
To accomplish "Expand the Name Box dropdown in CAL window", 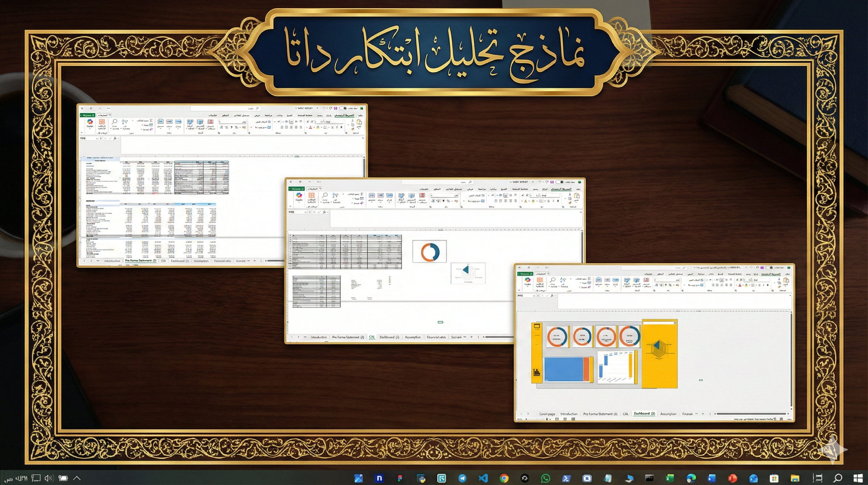I will pos(305,212).
